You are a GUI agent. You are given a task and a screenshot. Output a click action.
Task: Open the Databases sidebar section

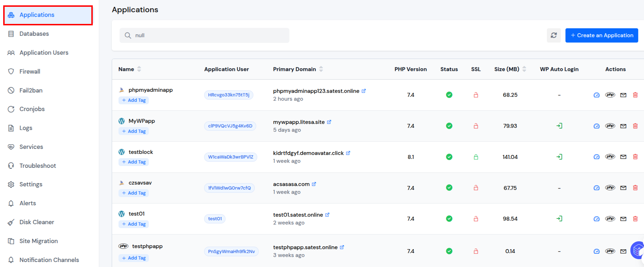[34, 34]
